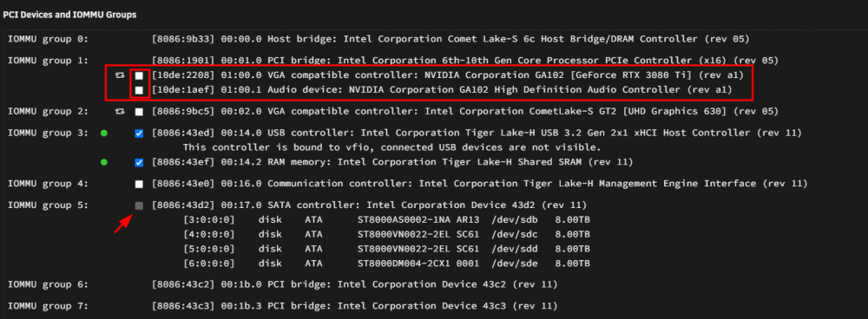Screen dimensions: 868x319
Task: Click the /dev/sdb ST8000AS0002 disk row
Action: [386, 219]
